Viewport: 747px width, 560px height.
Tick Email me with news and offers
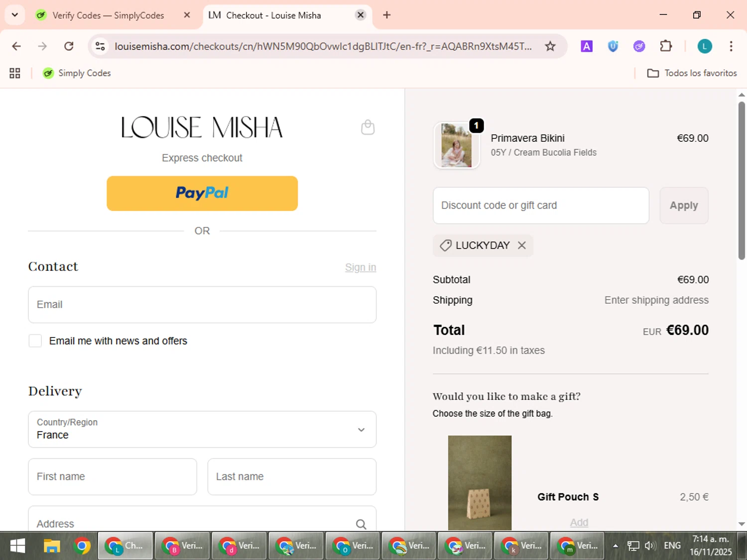click(35, 341)
